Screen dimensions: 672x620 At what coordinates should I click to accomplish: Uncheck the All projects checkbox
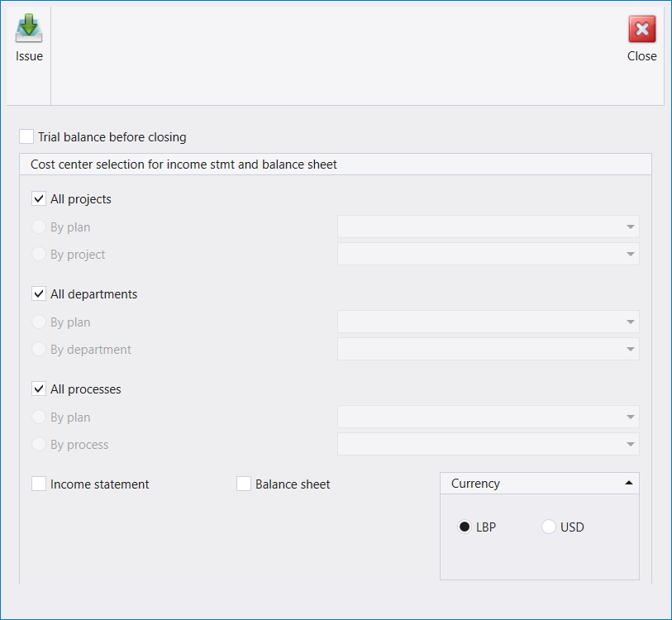click(39, 198)
